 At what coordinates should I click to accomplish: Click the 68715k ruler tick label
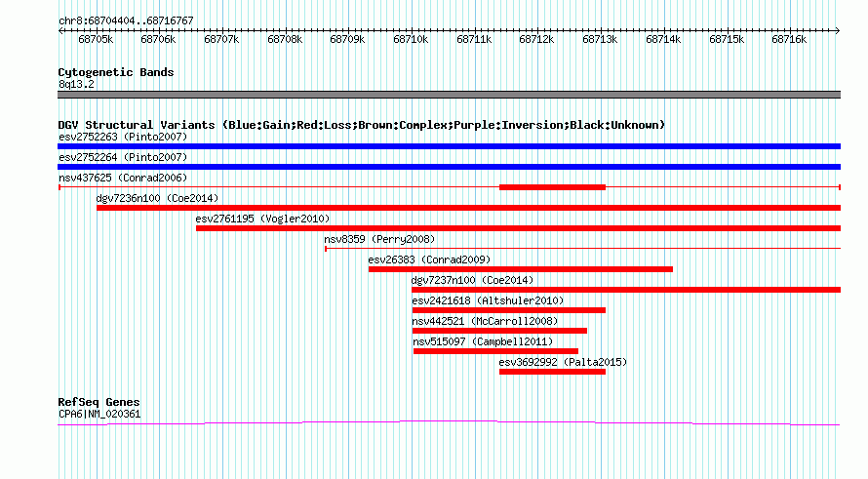tap(727, 39)
